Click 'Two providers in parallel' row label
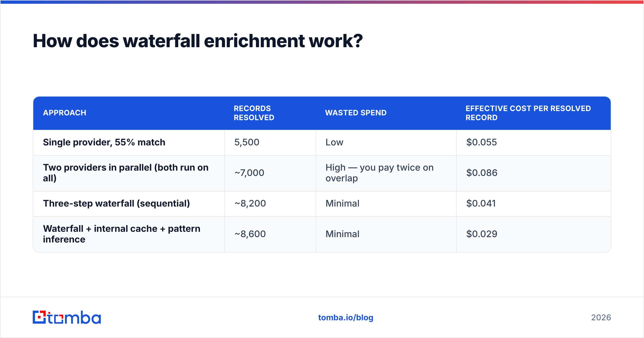The image size is (644, 338). (126, 173)
